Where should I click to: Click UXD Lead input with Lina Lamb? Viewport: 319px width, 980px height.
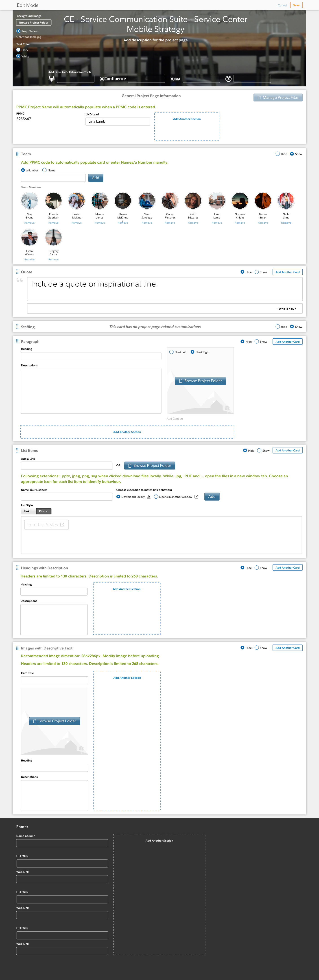coord(118,121)
